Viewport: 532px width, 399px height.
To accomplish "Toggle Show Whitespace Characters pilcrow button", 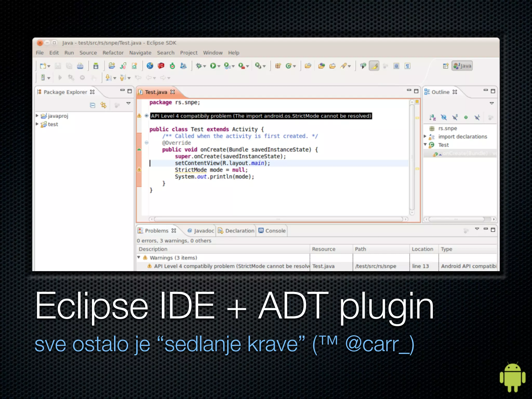I will (408, 66).
